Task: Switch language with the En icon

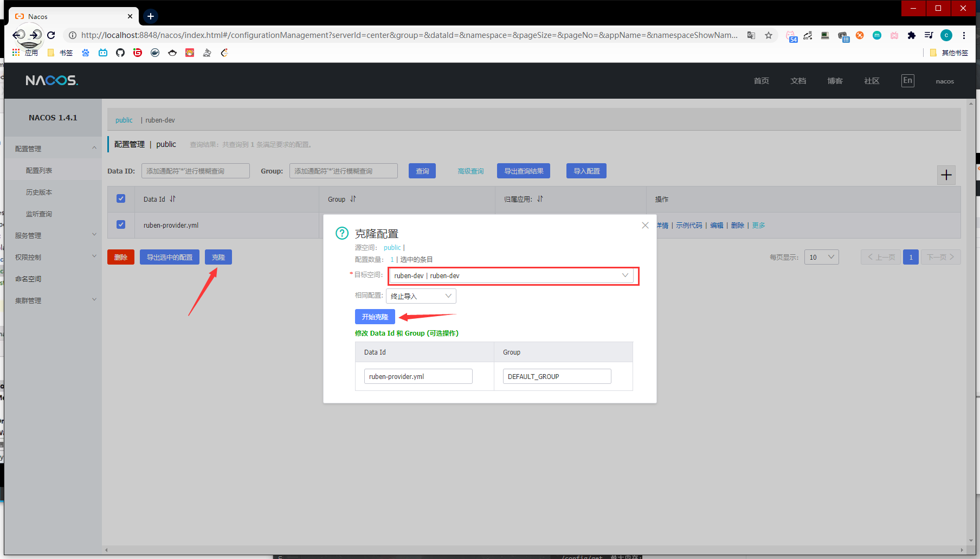Action: (907, 81)
